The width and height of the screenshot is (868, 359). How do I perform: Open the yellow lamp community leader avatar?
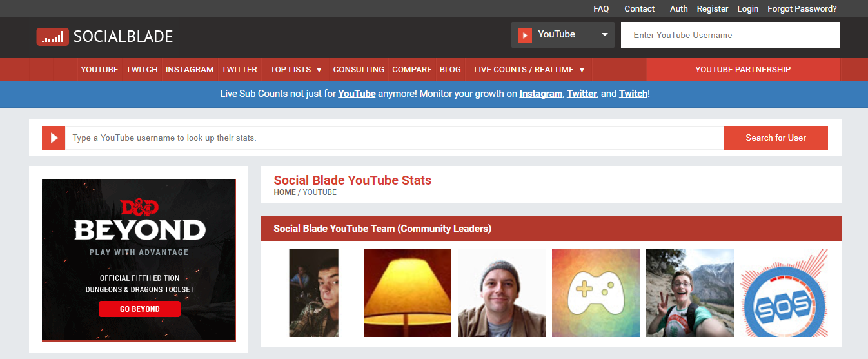[408, 293]
